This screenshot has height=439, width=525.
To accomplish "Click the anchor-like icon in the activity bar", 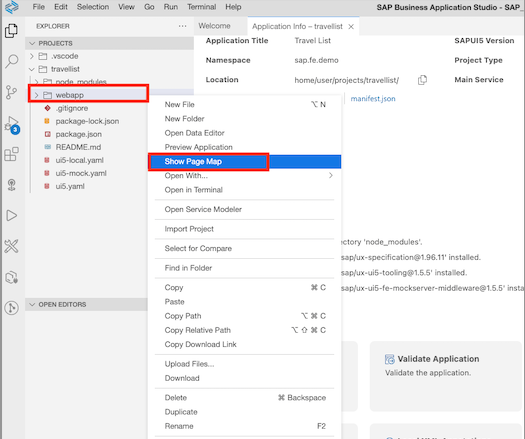I will point(11,185).
